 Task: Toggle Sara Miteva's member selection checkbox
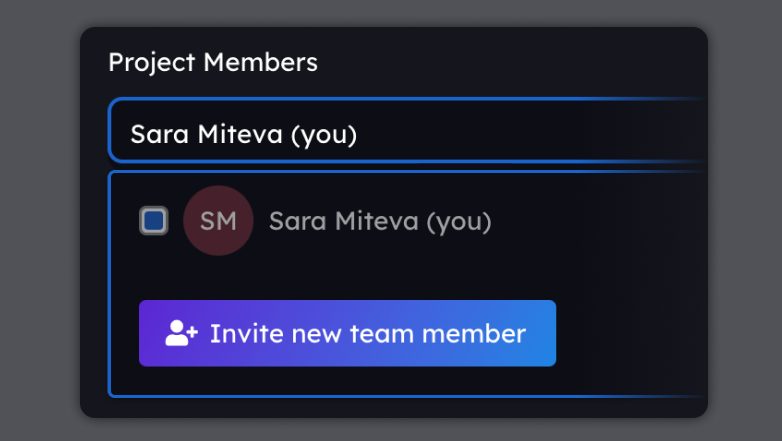[x=154, y=221]
